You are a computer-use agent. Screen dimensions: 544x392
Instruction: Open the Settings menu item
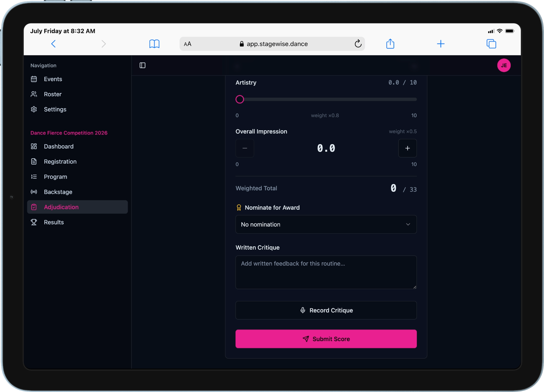[x=78, y=109]
